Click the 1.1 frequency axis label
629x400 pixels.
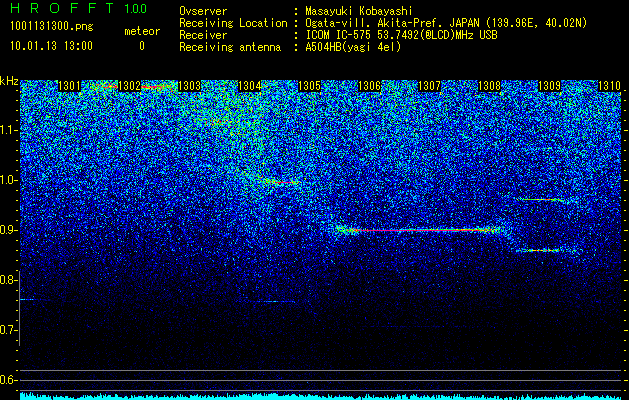[x=8, y=130]
